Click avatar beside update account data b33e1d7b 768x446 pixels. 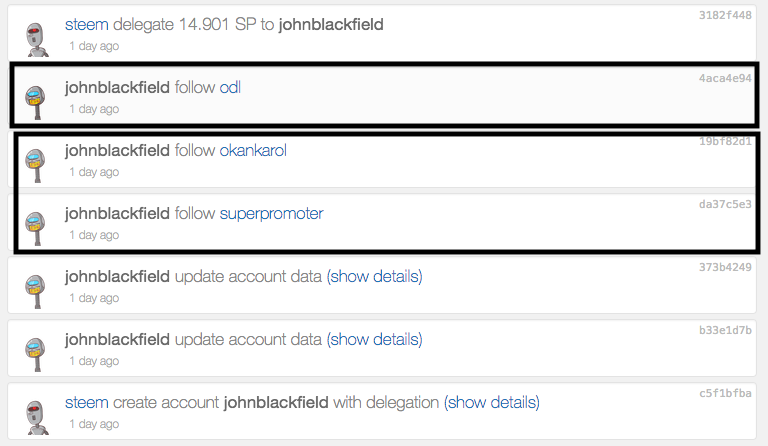[37, 353]
